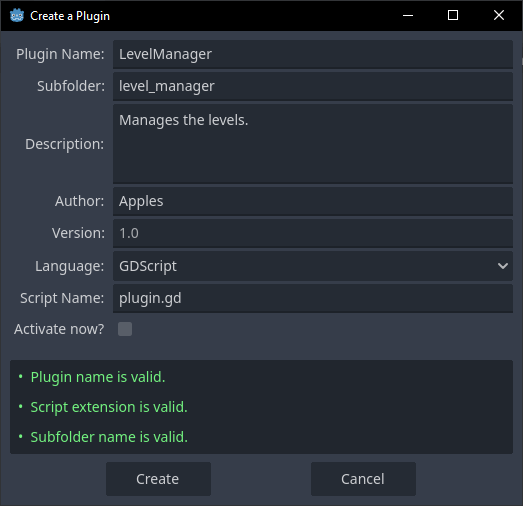The image size is (523, 506).
Task: Click the Cancel button
Action: [363, 479]
